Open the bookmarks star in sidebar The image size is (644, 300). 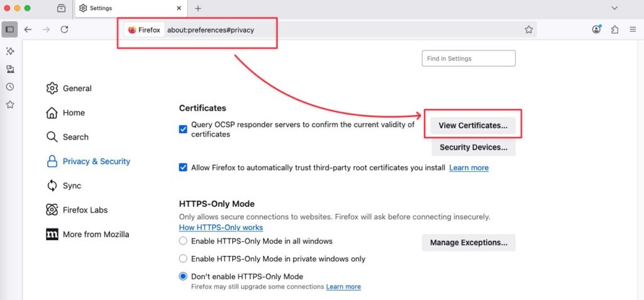pos(10,105)
